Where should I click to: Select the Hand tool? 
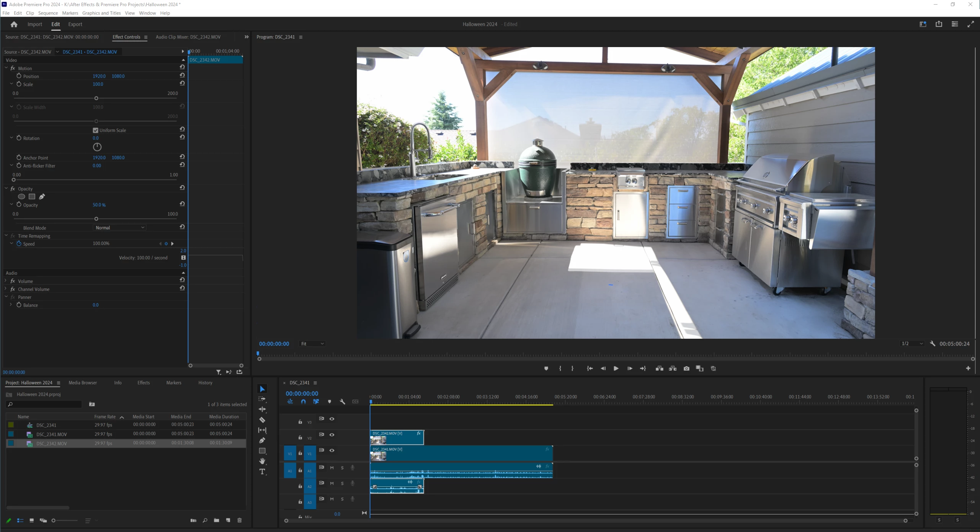262,461
